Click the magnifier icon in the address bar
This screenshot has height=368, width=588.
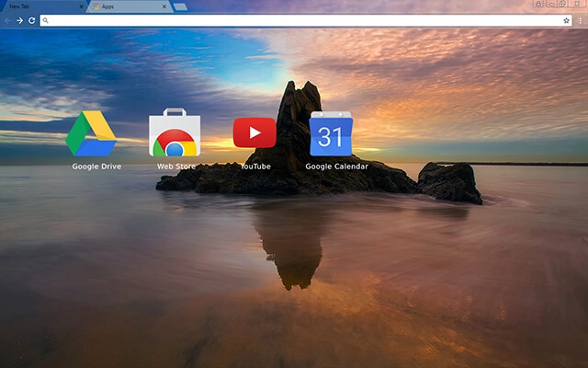point(45,20)
